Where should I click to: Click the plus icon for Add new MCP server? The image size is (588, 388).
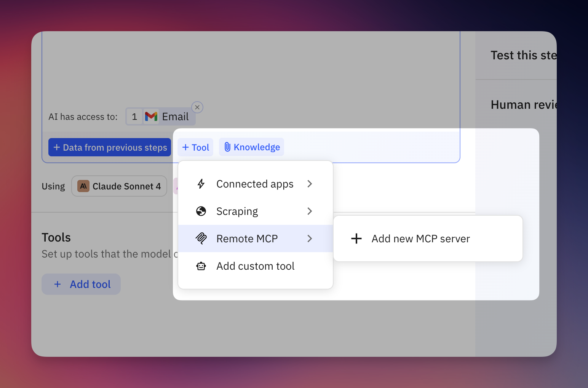point(356,239)
